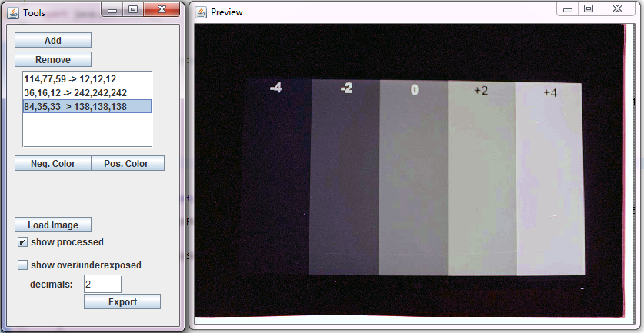Click the +4 gray patch in preview
The width and height of the screenshot is (644, 333).
coord(548,185)
